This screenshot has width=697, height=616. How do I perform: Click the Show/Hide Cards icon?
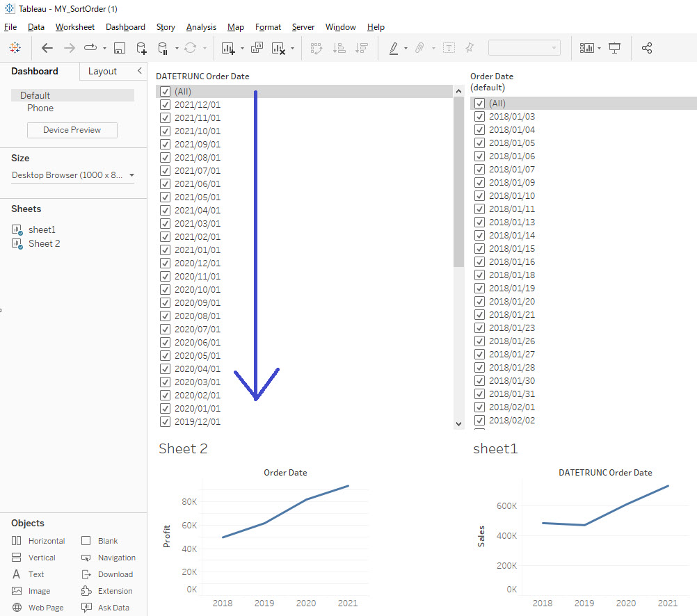587,48
